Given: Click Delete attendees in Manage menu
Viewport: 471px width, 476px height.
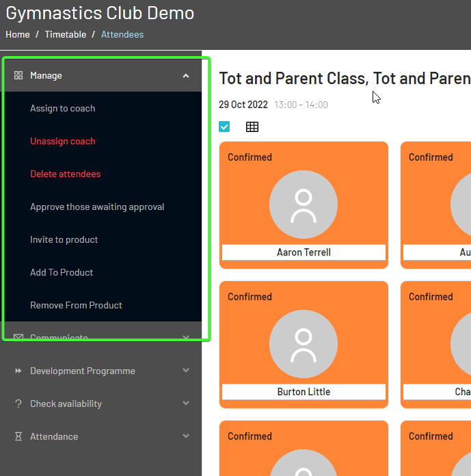Looking at the screenshot, I should coord(65,174).
